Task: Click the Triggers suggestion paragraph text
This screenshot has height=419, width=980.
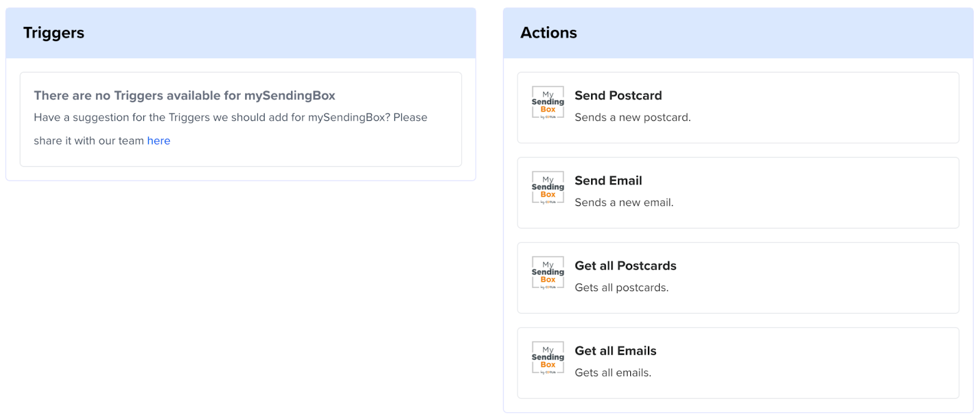Action: [230, 129]
